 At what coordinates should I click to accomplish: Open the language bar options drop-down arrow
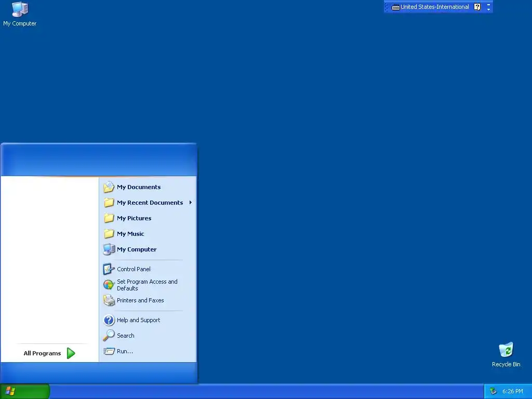(488, 9)
